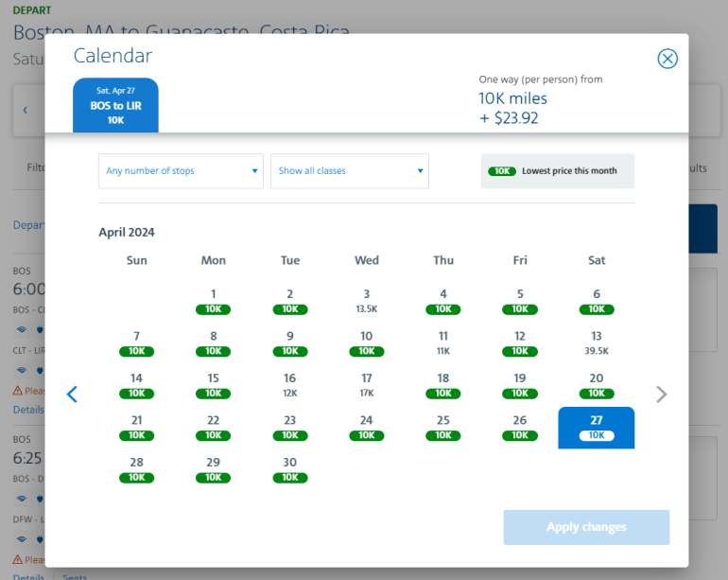
Task: Select Saturday April 6
Action: pyautogui.click(x=597, y=300)
